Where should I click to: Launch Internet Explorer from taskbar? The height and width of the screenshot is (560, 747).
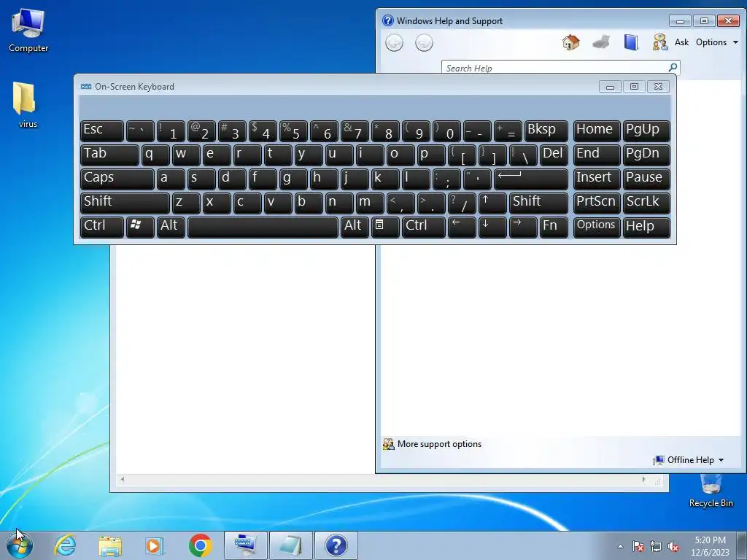[65, 545]
